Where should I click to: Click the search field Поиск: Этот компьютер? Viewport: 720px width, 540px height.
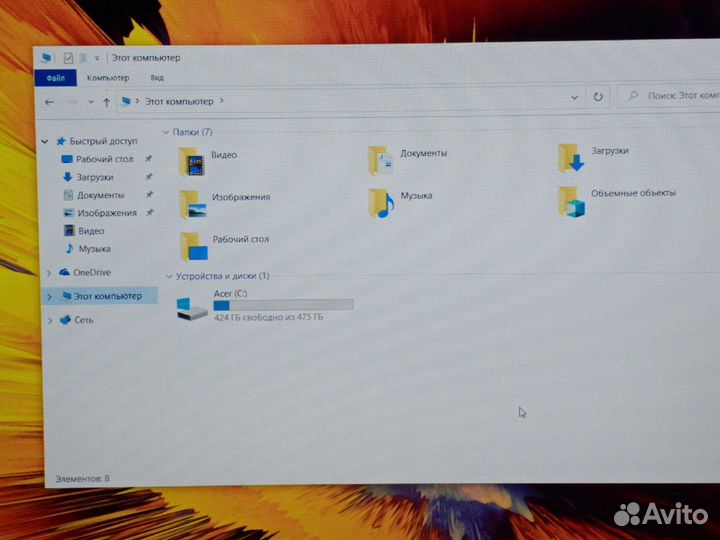(x=669, y=96)
